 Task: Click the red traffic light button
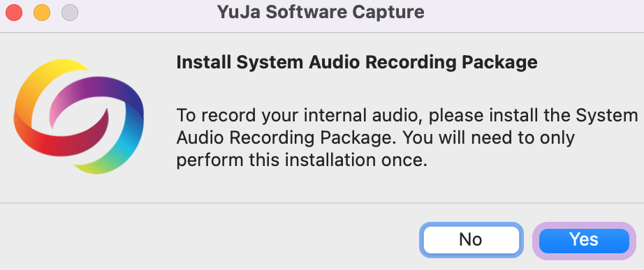[x=13, y=13]
